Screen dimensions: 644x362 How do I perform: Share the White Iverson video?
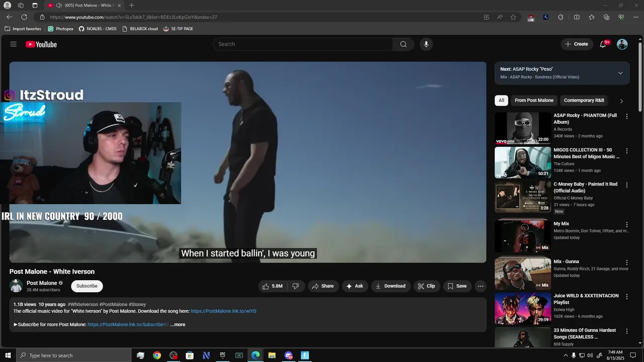[x=323, y=286]
